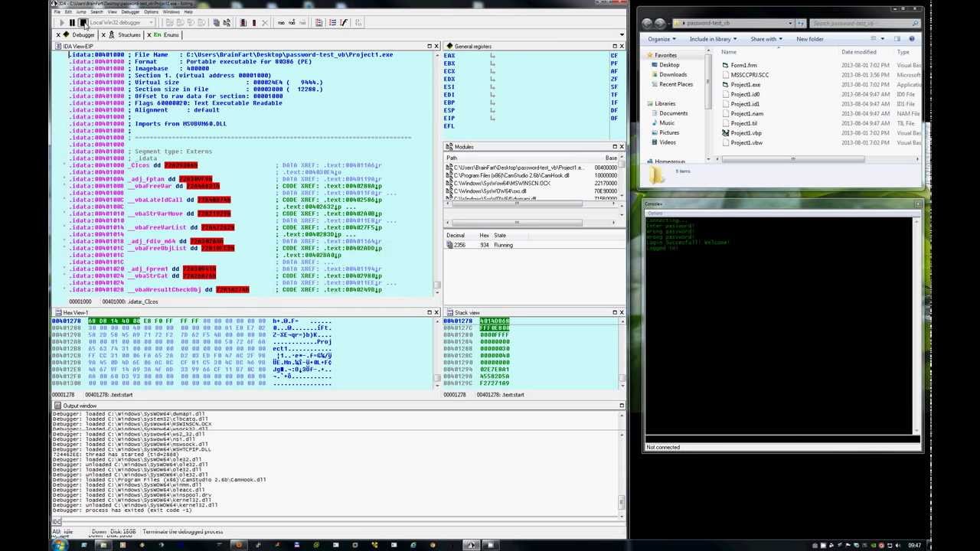980x551 pixels.
Task: Open the Windows menu in IDA
Action: pyautogui.click(x=171, y=12)
